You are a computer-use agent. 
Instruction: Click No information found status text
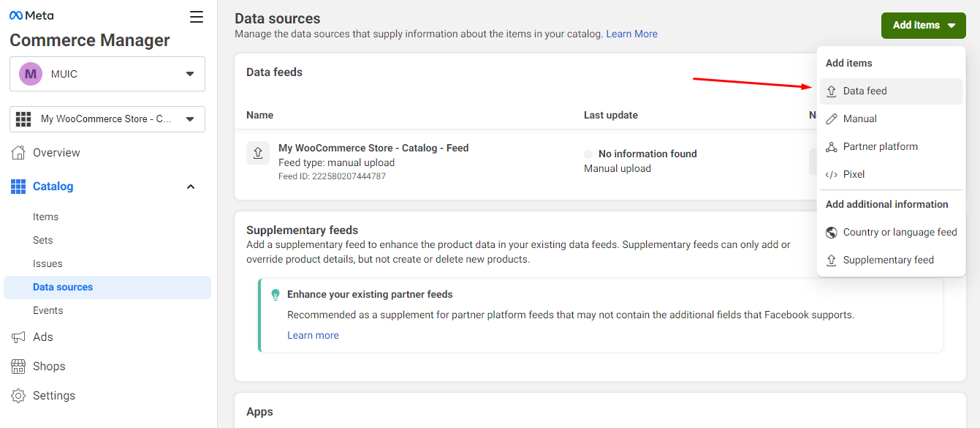click(x=647, y=154)
